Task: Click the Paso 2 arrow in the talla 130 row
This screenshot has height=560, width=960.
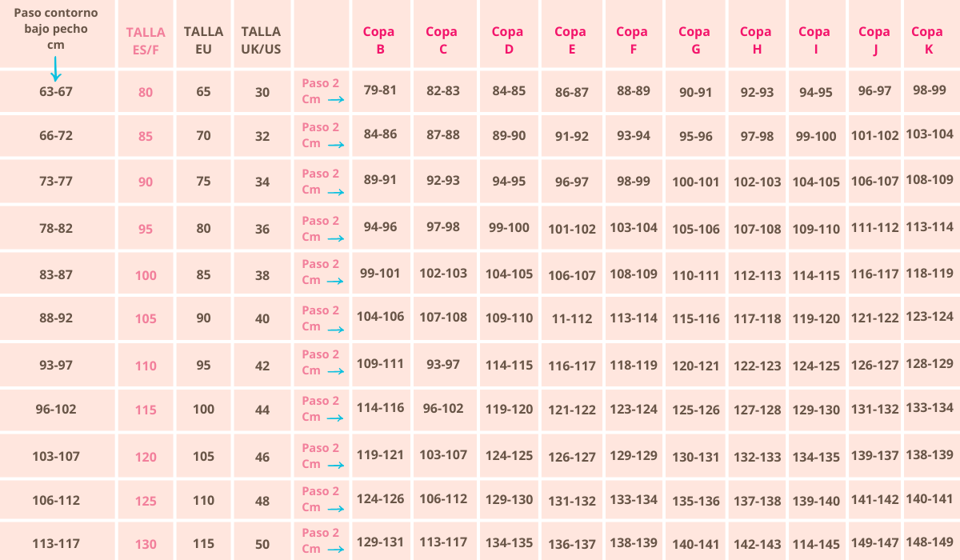Action: [x=335, y=550]
